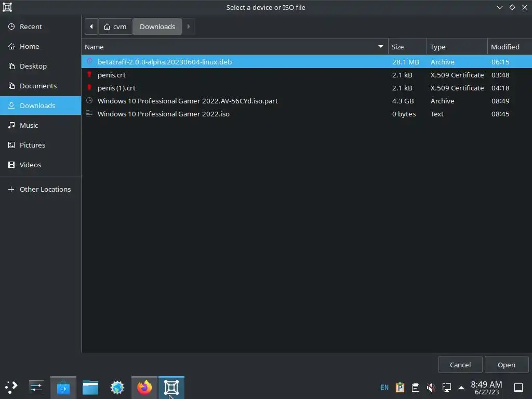The width and height of the screenshot is (532, 399).
Task: Show Other Locations
Action: tap(41, 189)
